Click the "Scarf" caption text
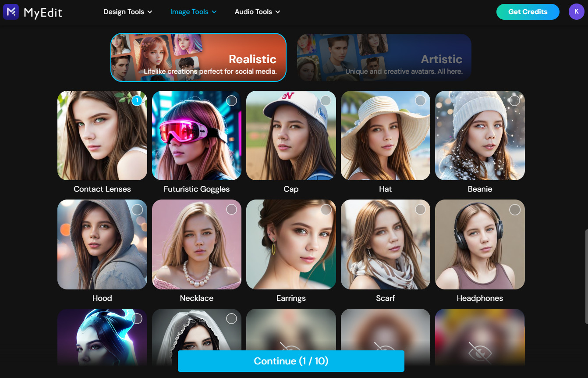This screenshot has height=378, width=588. click(386, 298)
